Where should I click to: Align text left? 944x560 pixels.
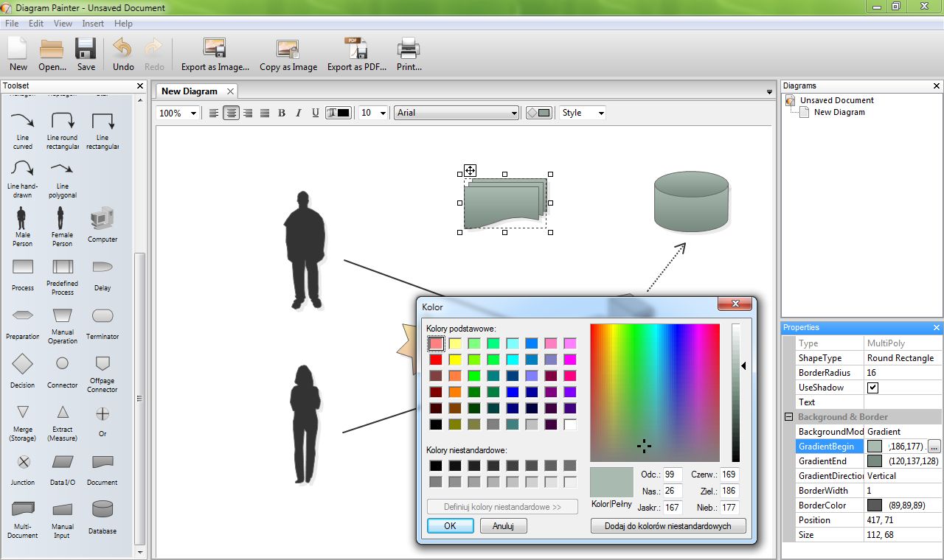[x=214, y=113]
